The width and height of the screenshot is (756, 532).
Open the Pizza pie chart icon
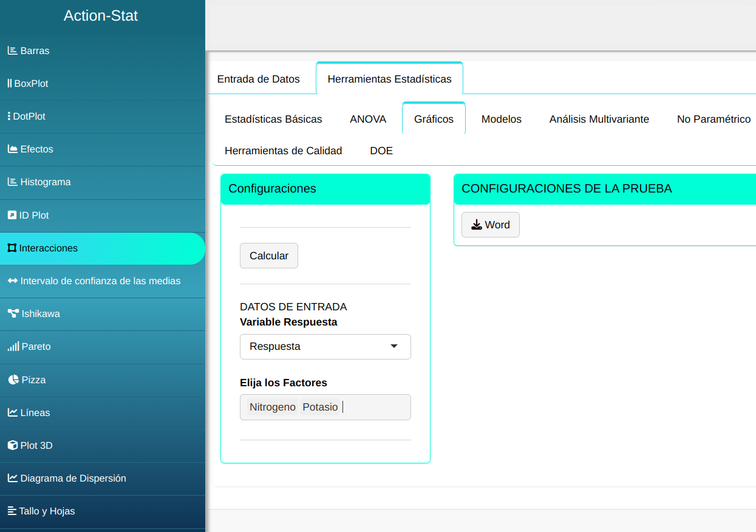13,380
